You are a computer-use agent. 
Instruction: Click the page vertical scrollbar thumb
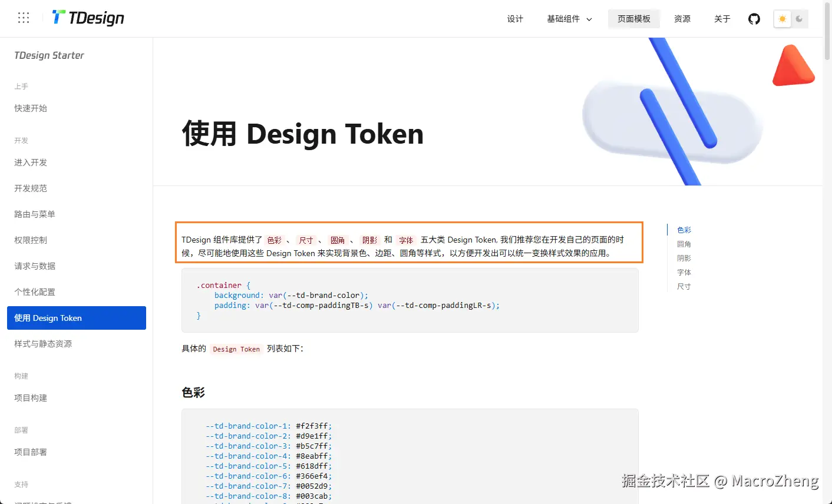(x=827, y=31)
